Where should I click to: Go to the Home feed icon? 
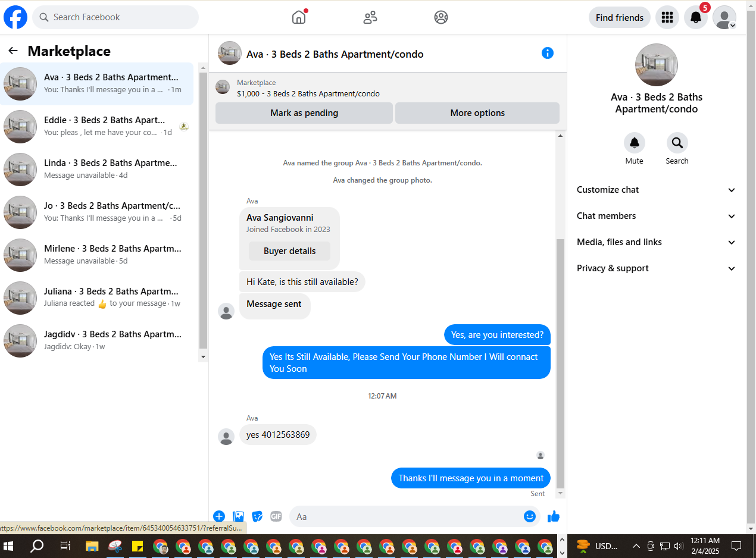[x=299, y=17]
